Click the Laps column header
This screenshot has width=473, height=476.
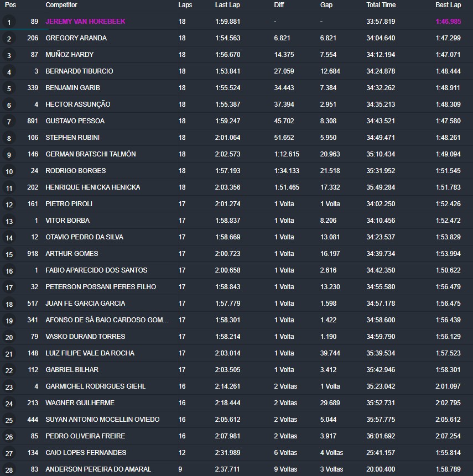click(185, 5)
